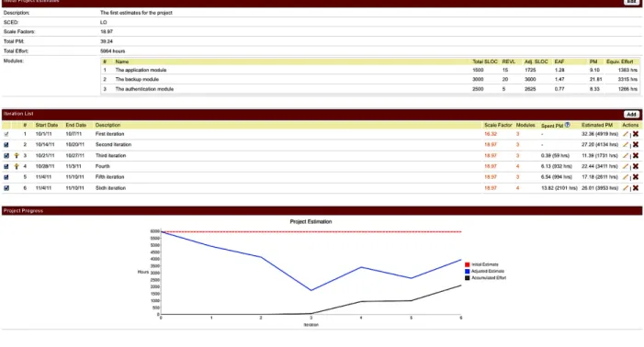Click the '13.82 (2101 hrs)' spent value
Image resolution: width=644 pixels, height=347 pixels.
tap(559, 188)
